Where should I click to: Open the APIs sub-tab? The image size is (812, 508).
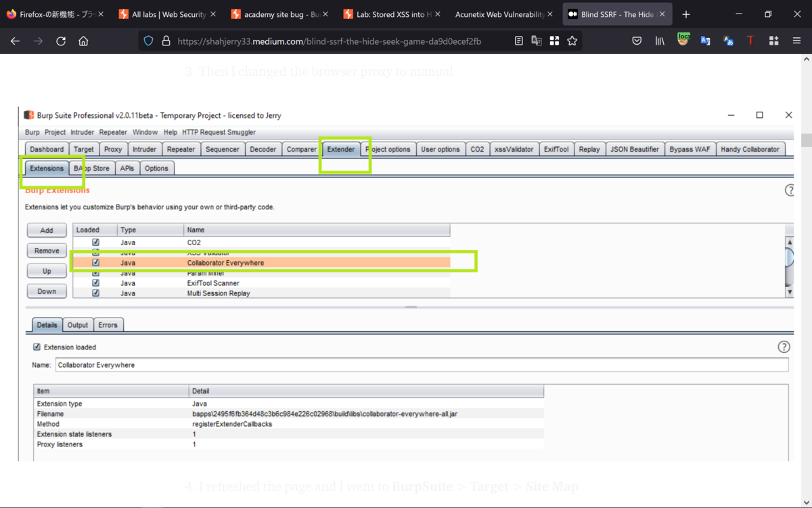pyautogui.click(x=127, y=168)
